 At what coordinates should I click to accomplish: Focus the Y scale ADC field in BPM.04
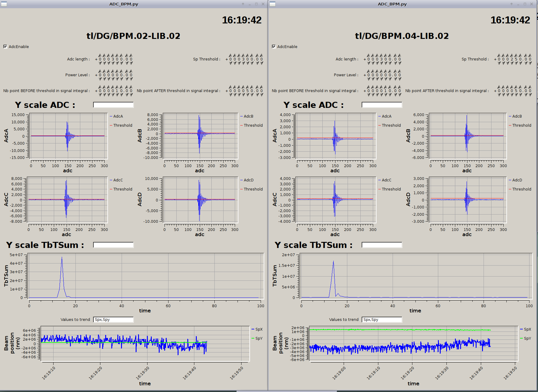[382, 105]
